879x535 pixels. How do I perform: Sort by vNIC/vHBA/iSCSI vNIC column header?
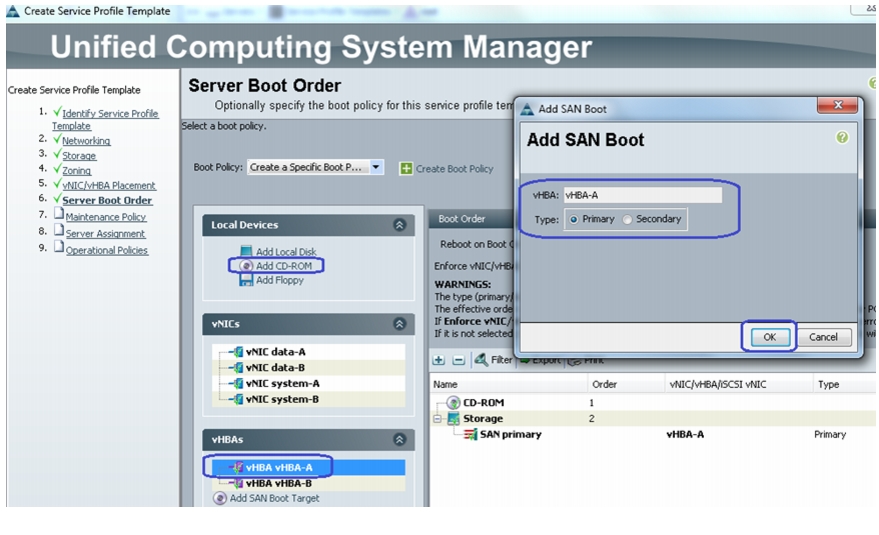pos(739,384)
